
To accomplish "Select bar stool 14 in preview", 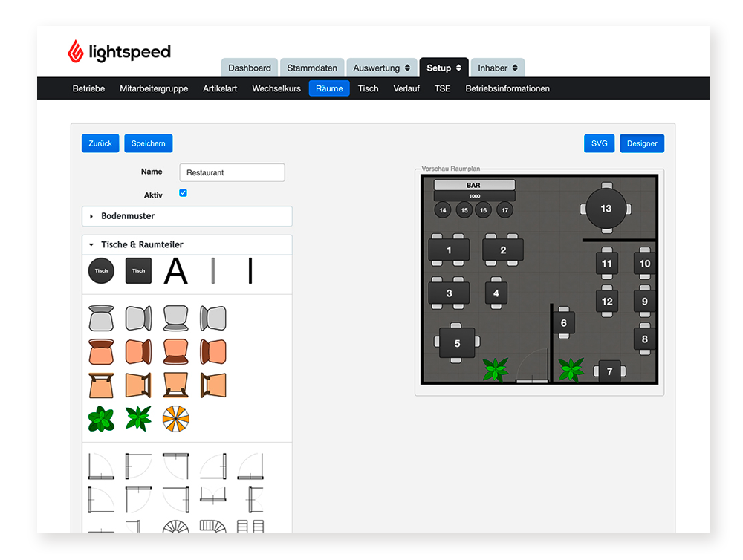I will click(443, 210).
